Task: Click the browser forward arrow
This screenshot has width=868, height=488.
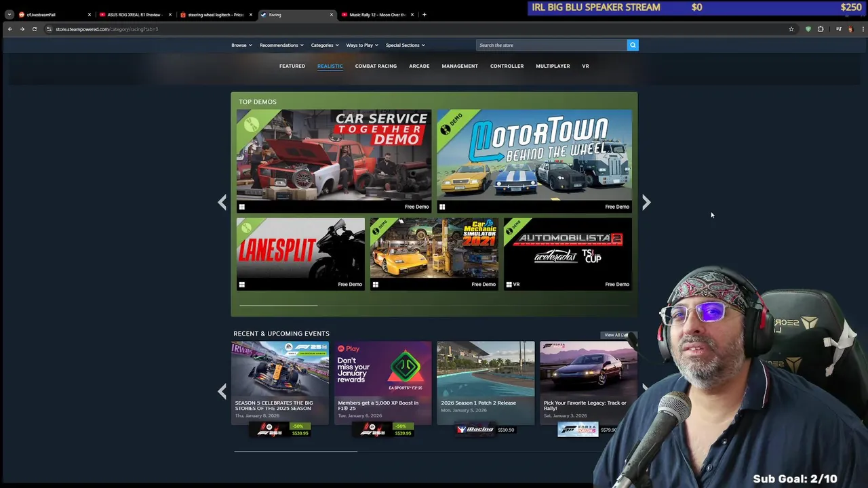Action: coord(22,29)
